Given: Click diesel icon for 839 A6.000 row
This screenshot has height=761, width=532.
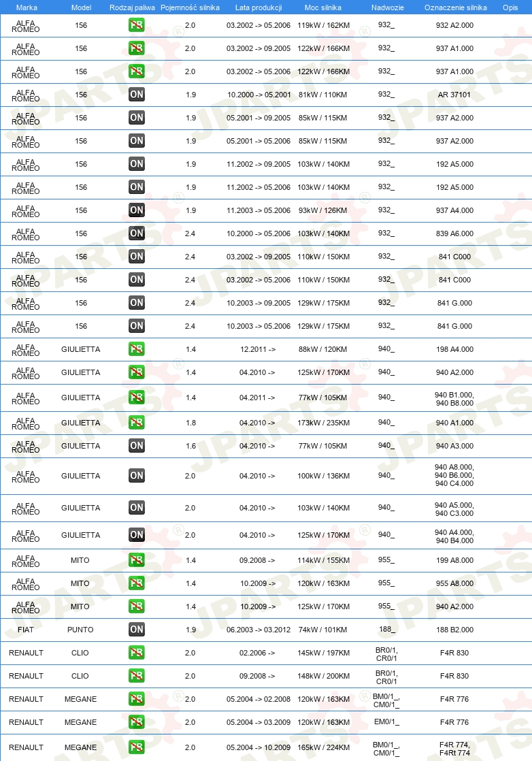Looking at the screenshot, I should [137, 233].
